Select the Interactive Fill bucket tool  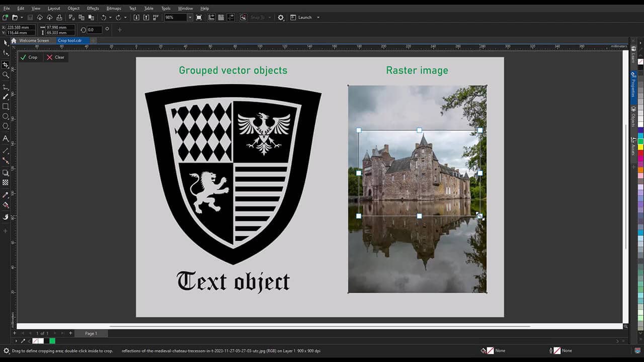pos(6,205)
